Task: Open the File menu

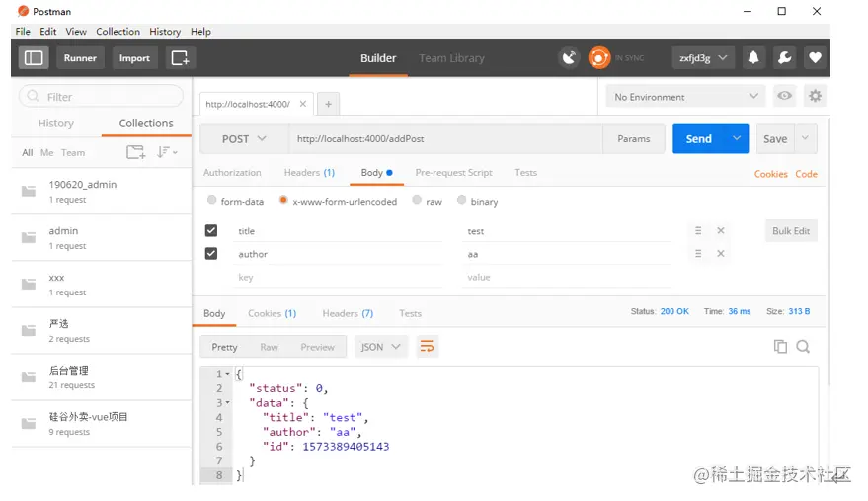Action: [x=23, y=31]
